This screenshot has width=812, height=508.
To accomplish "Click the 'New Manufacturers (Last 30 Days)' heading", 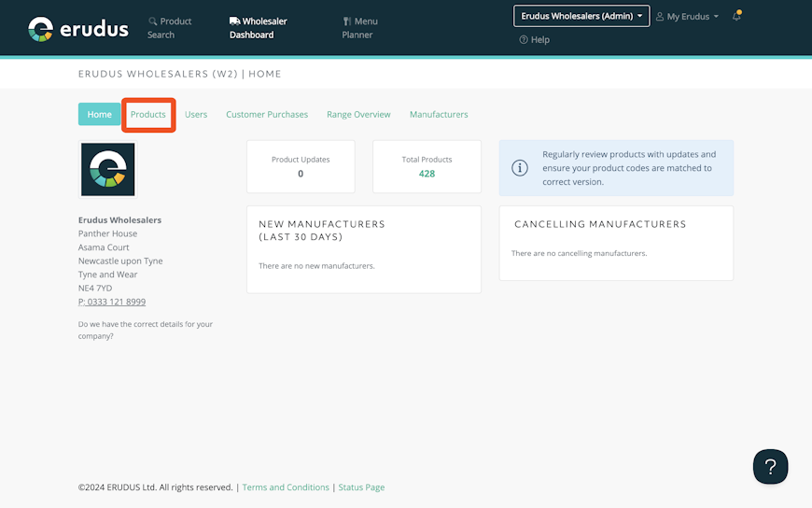I will [322, 230].
